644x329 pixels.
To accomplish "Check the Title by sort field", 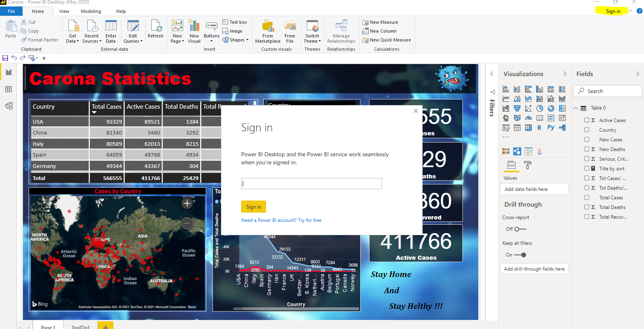I will (587, 168).
